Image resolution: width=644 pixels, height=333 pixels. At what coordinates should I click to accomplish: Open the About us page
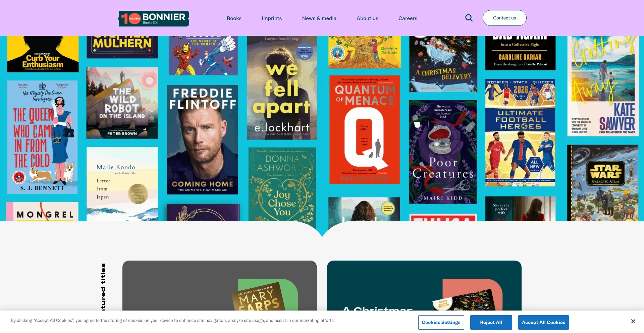367,18
